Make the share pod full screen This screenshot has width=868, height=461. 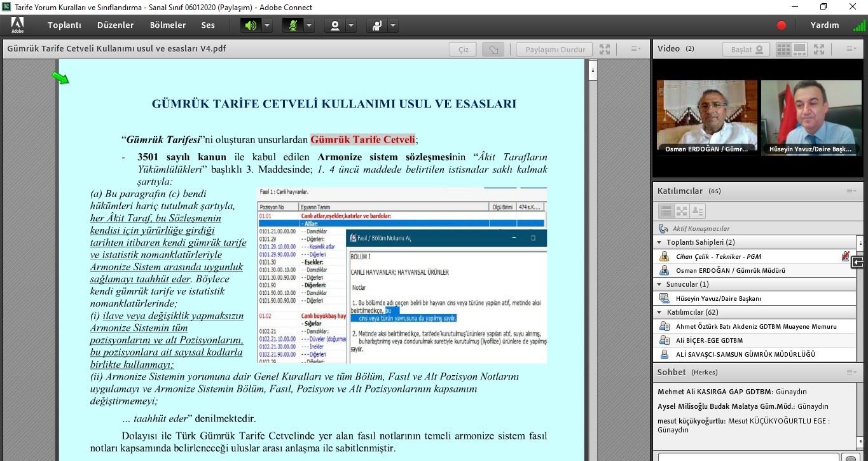click(x=605, y=50)
